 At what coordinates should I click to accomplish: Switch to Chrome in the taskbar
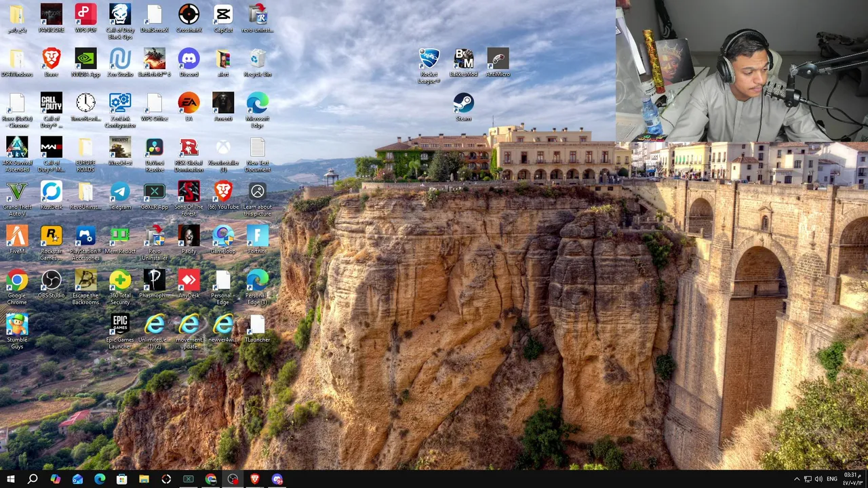click(211, 480)
